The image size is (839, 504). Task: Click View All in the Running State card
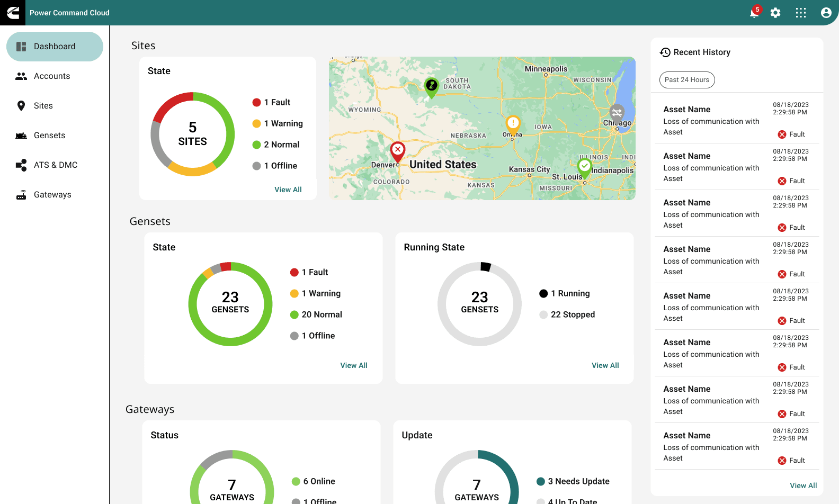[x=605, y=365]
